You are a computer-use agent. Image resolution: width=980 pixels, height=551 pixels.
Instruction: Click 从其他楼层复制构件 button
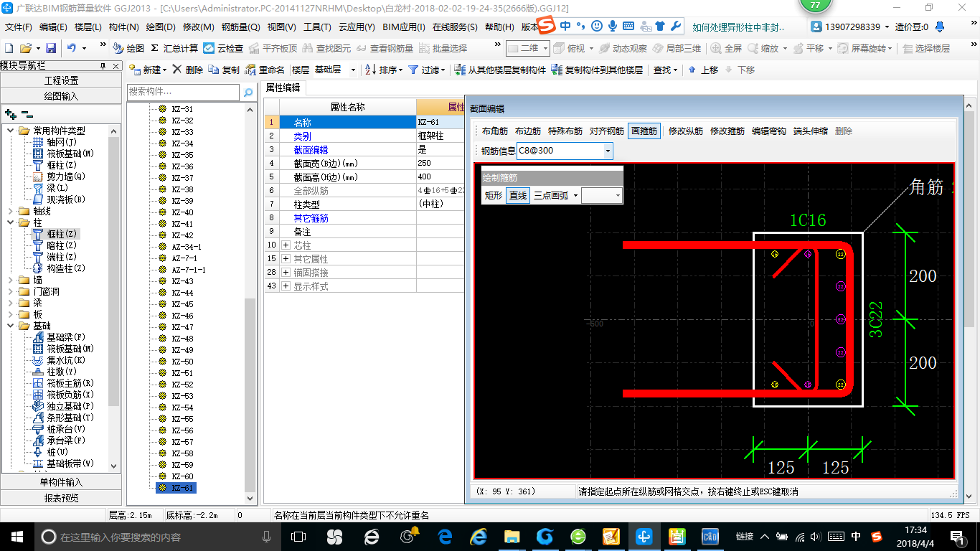[x=501, y=70]
